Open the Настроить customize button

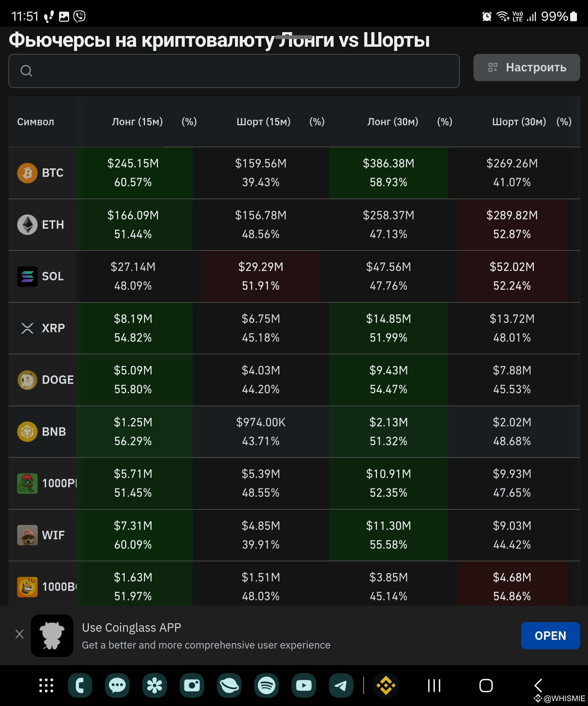[526, 67]
